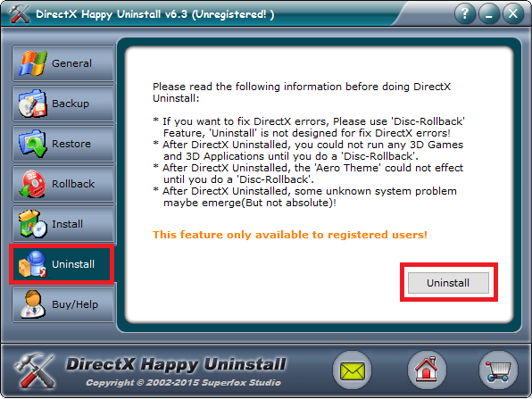Click the text 'until you do a 'Disc-Rollback'.'

point(238,179)
